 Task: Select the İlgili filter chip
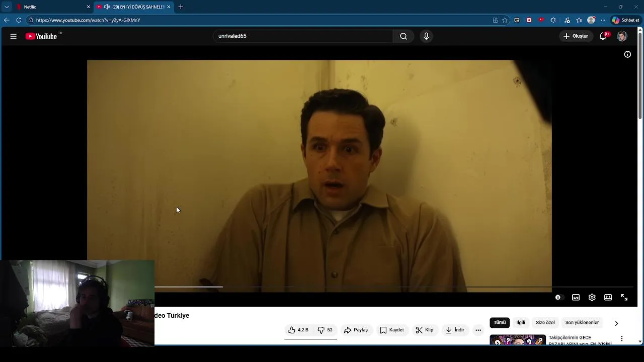[x=521, y=323]
